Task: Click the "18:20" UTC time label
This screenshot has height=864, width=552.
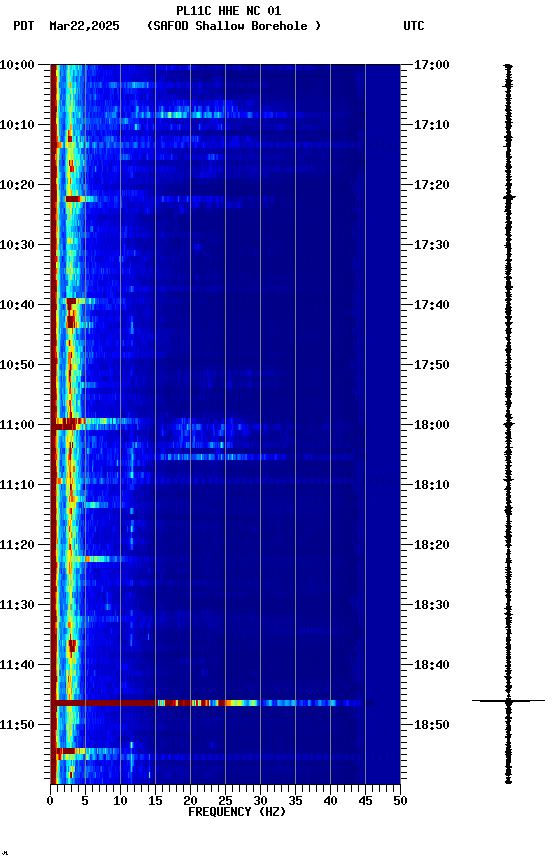Action: (432, 546)
